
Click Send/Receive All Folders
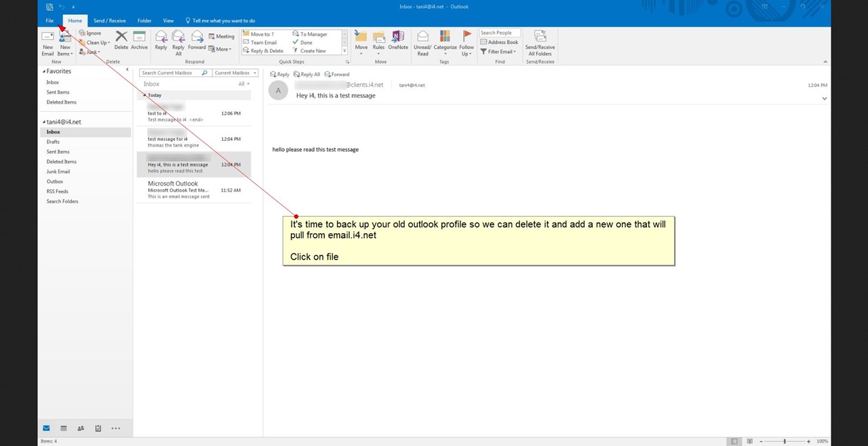coord(540,43)
